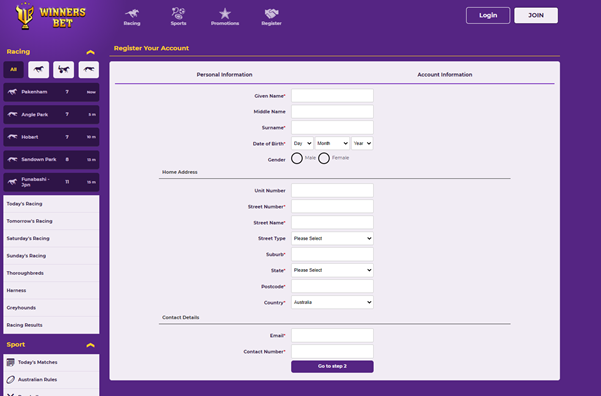Screen dimensions: 601x396
Task: Open the Sandown Park race 8 entry
Action: click(x=51, y=159)
